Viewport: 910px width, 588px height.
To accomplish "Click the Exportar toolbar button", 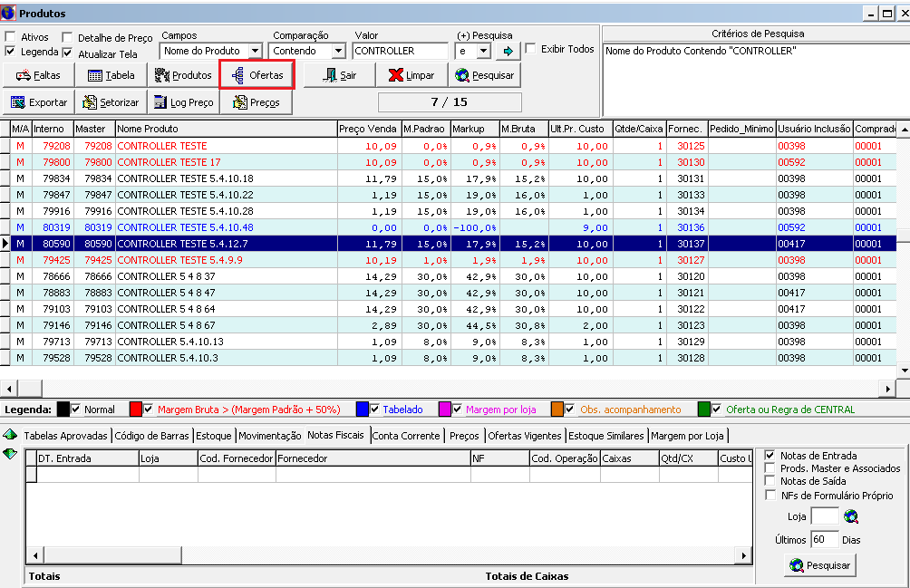I will point(40,102).
